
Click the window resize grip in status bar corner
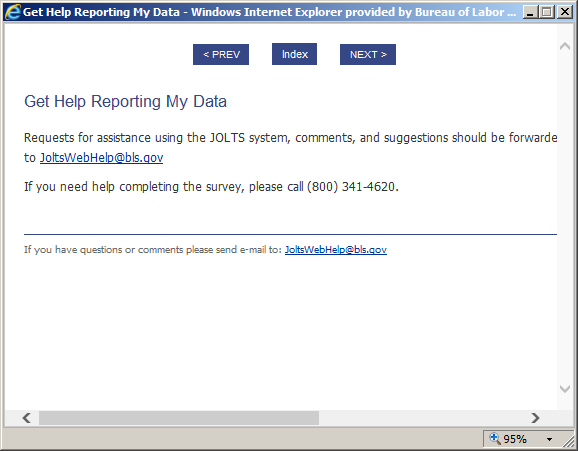pyautogui.click(x=569, y=441)
